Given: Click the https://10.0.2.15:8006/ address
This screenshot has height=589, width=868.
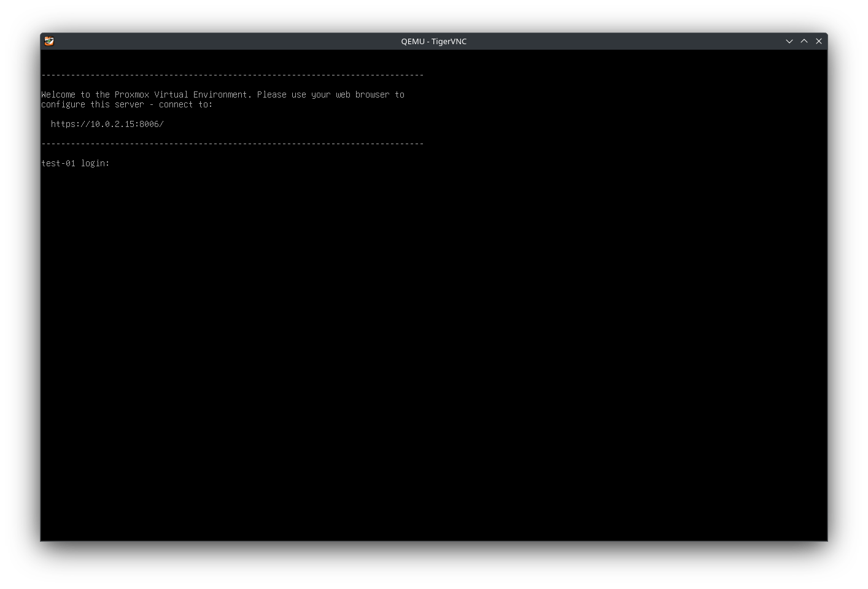Looking at the screenshot, I should (107, 124).
